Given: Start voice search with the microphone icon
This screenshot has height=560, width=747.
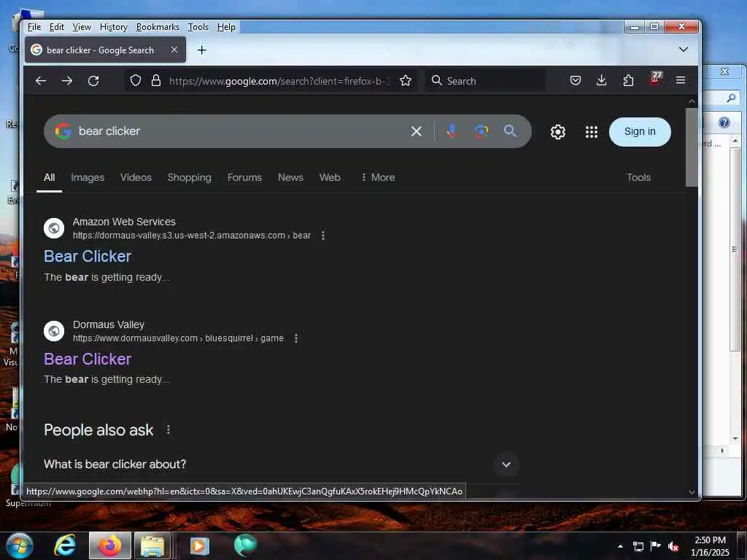Looking at the screenshot, I should coord(452,131).
